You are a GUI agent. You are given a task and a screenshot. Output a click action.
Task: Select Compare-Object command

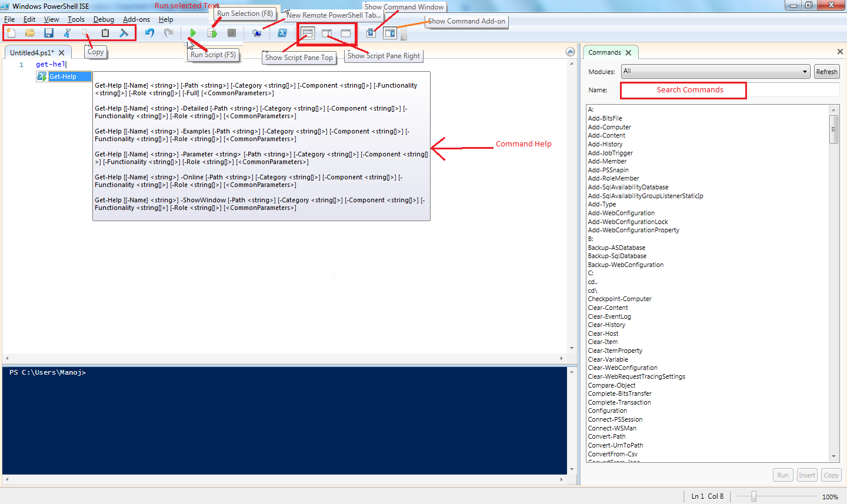point(612,385)
